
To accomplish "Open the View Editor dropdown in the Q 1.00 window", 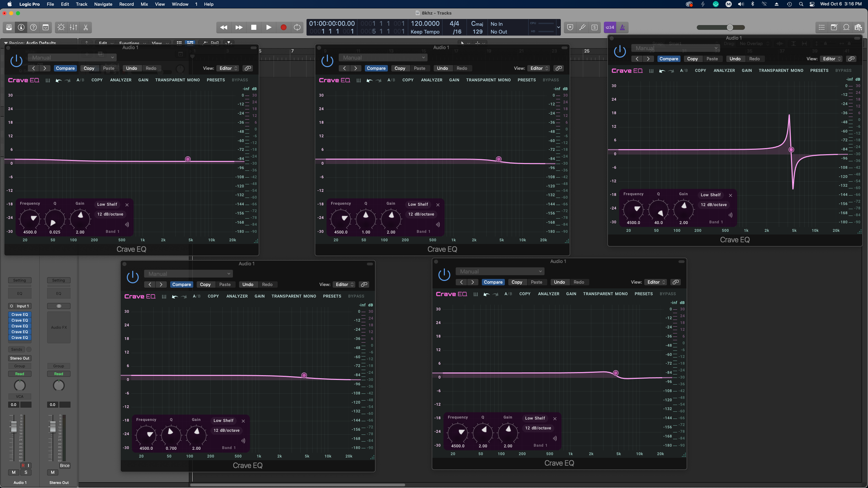I will (x=539, y=68).
